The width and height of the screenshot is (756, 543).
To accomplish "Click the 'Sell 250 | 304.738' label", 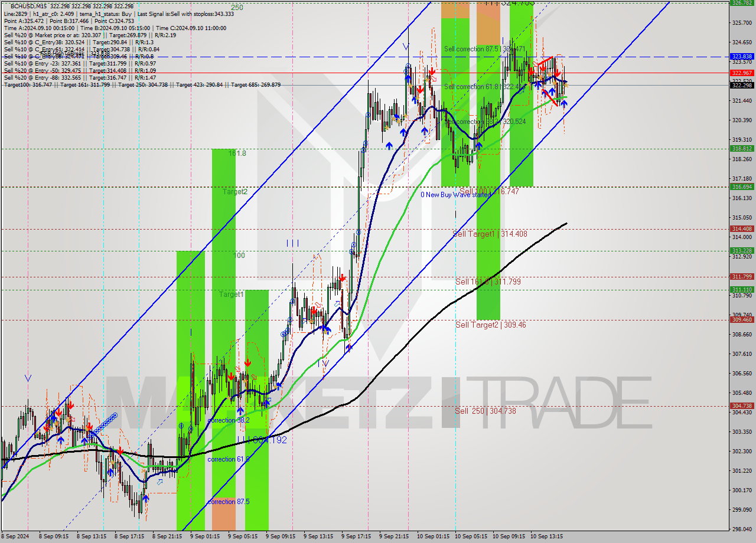I will (485, 411).
